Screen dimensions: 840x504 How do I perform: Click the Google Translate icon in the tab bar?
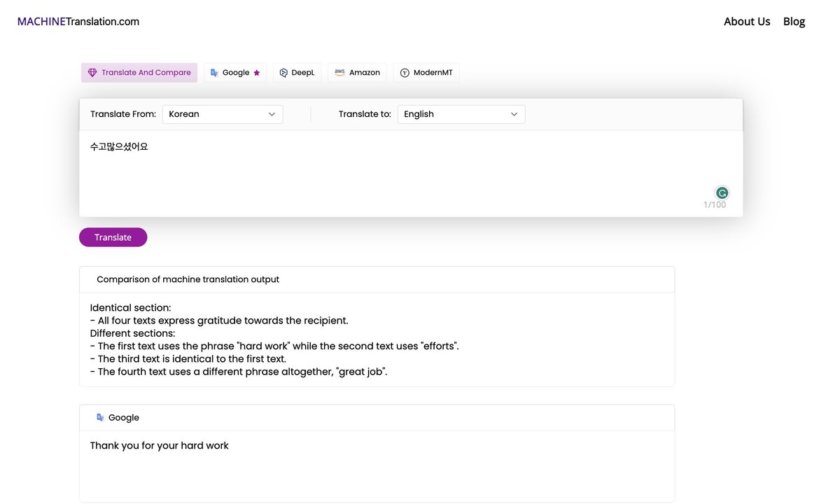[x=214, y=73]
